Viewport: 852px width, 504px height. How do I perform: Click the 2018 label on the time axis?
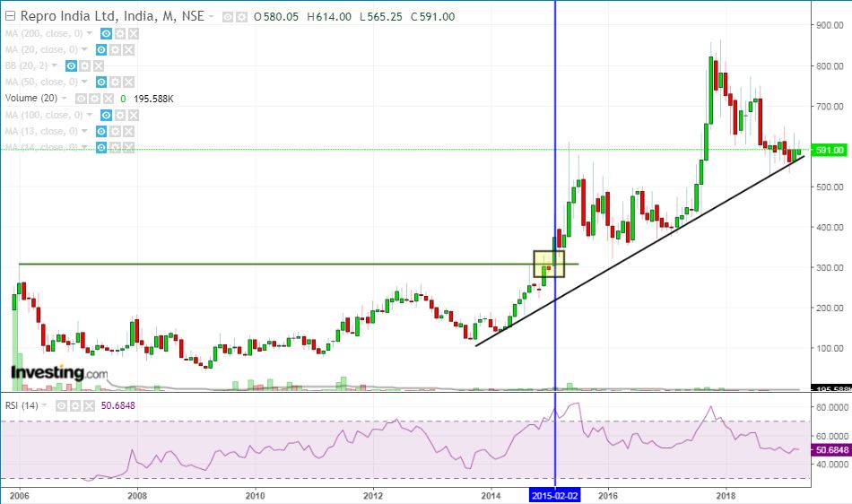pos(726,495)
